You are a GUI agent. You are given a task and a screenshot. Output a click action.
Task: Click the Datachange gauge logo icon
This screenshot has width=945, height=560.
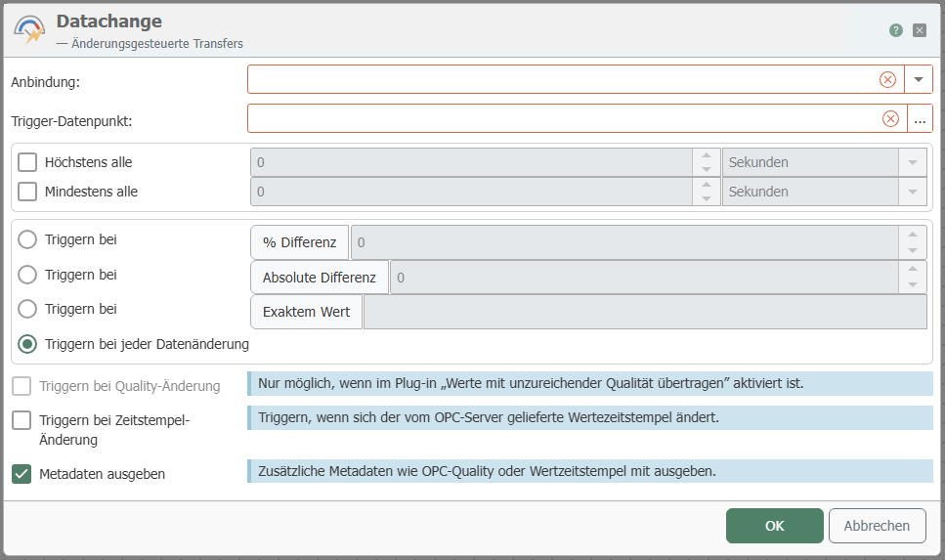click(x=29, y=29)
